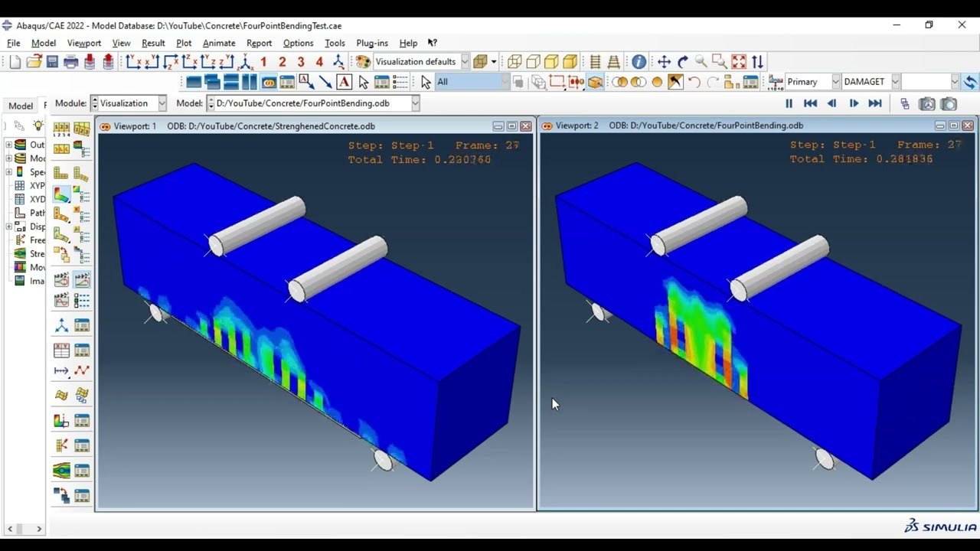This screenshot has height=551, width=980.
Task: Pause the animation playback
Action: [x=789, y=103]
